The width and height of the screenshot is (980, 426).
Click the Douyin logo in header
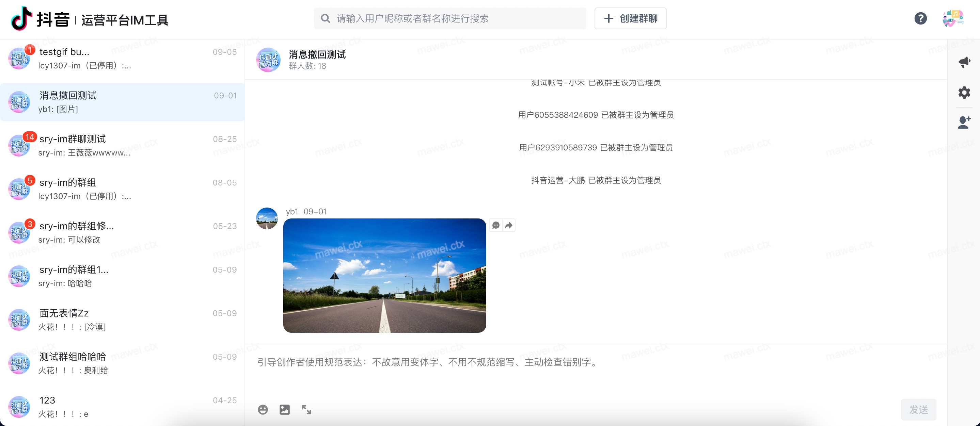40,19
